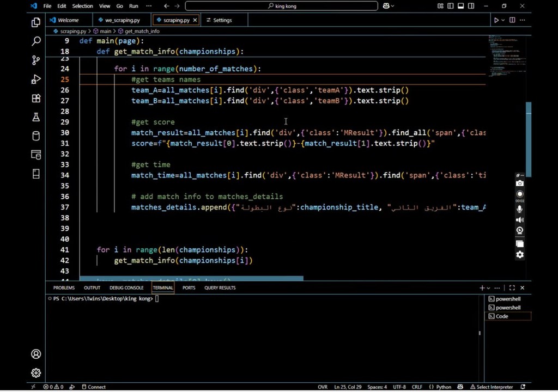Click the editor vertical scrollbar thumb

(528, 139)
